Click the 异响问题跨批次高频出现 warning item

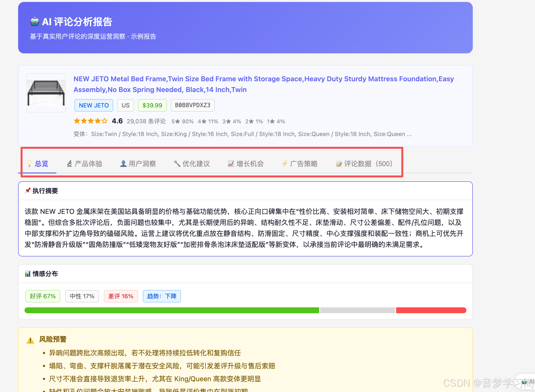[145, 353]
